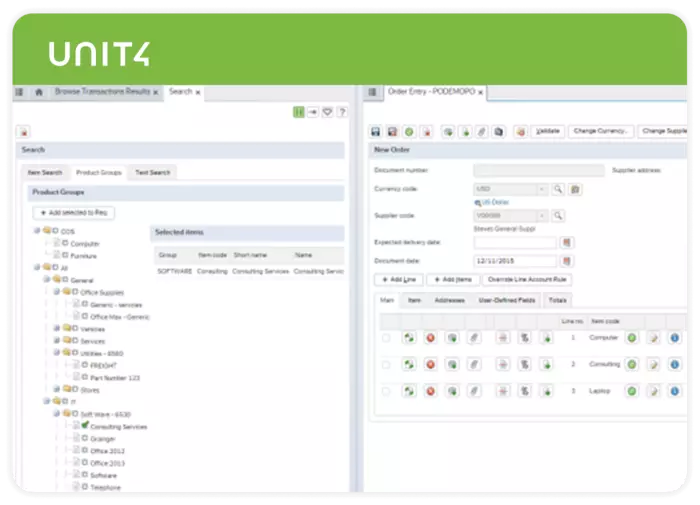The image size is (700, 505).
Task: Go to the home tab icon
Action: [39, 92]
